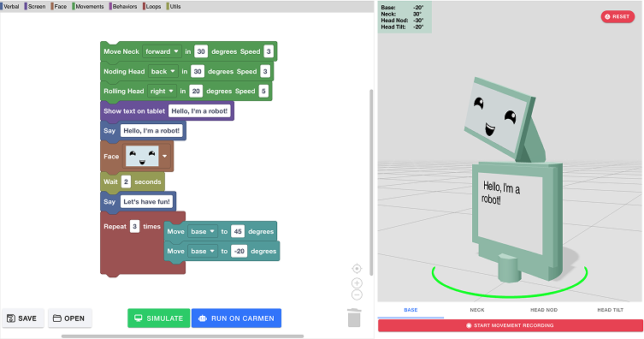Click the SIMULATE button

(x=159, y=318)
